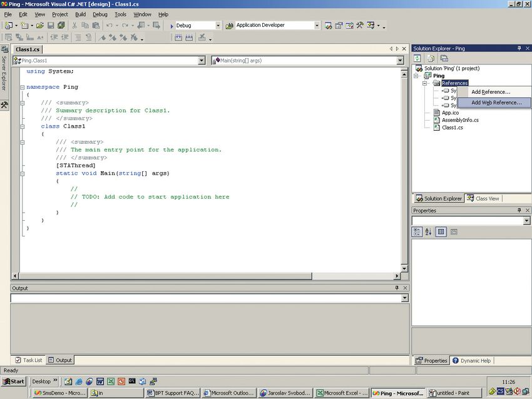The image size is (532, 399).
Task: Open the Main(string[] args) members dropdown
Action: click(401, 61)
